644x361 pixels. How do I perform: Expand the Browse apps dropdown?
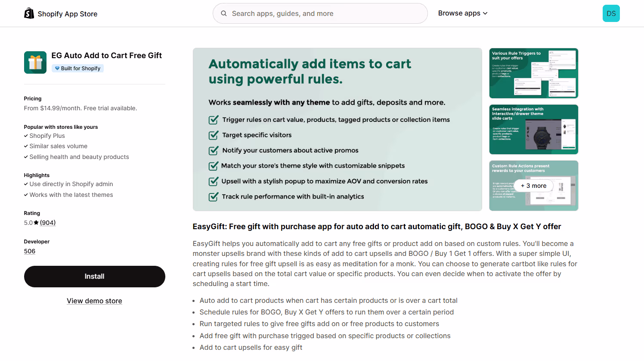point(463,13)
